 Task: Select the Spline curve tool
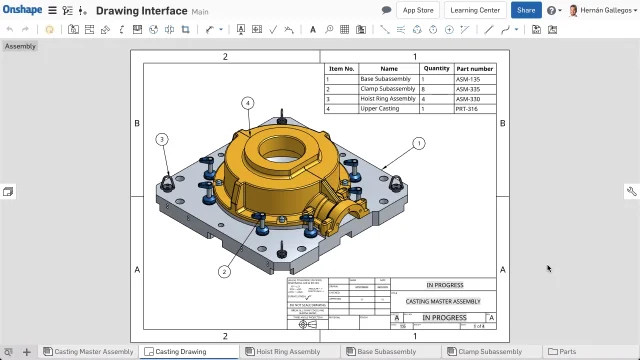(x=505, y=29)
